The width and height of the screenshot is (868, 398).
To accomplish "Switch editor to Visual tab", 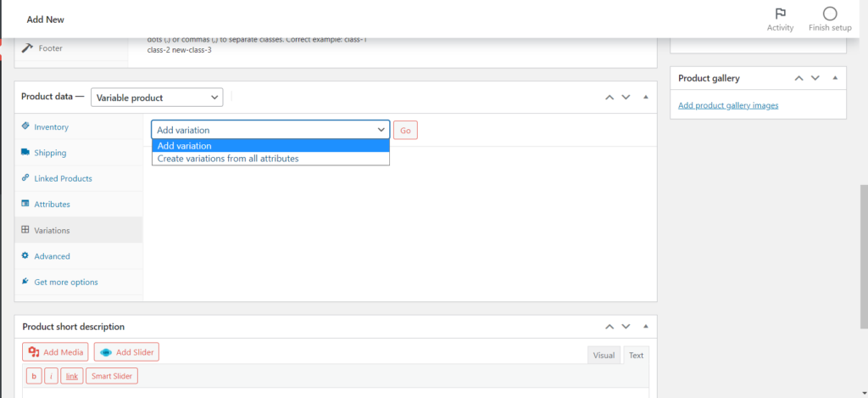I will [604, 356].
